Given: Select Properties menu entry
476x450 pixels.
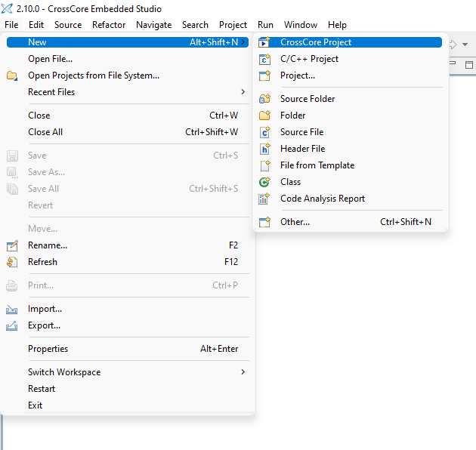Looking at the screenshot, I should pyautogui.click(x=48, y=349).
